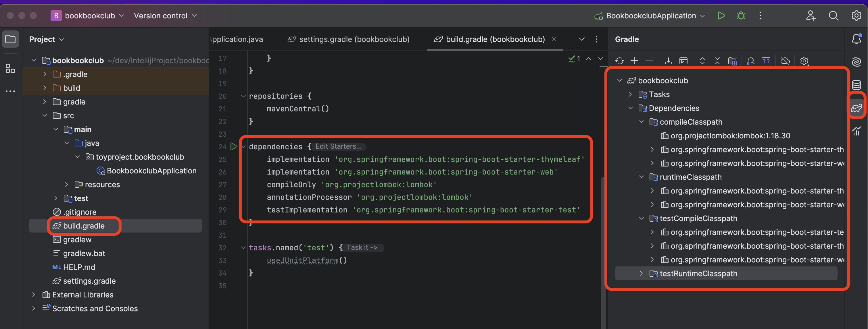Open Code With Me add-user icon

pyautogui.click(x=811, y=16)
